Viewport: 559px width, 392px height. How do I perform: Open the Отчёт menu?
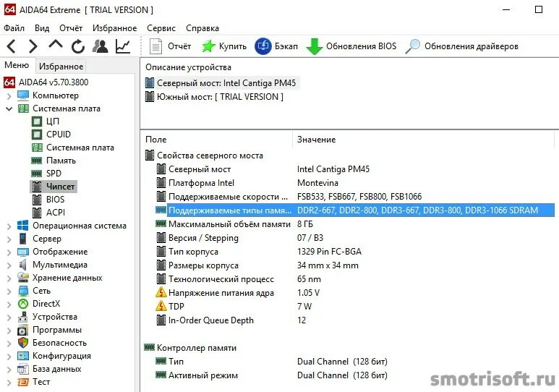[71, 28]
